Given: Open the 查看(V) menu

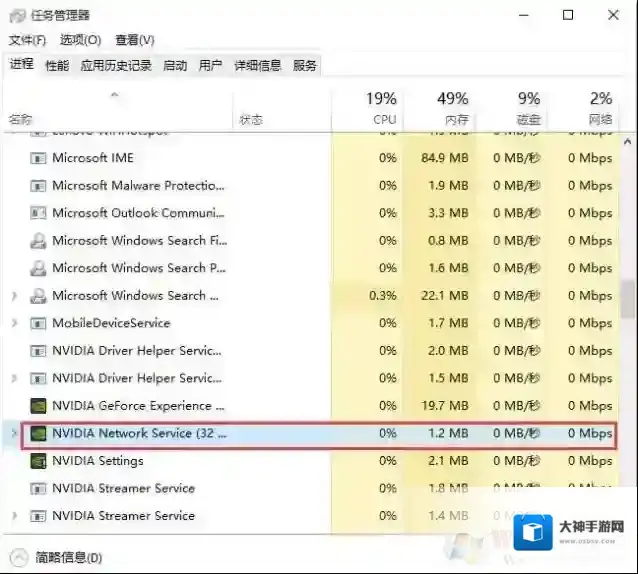Looking at the screenshot, I should 135,40.
